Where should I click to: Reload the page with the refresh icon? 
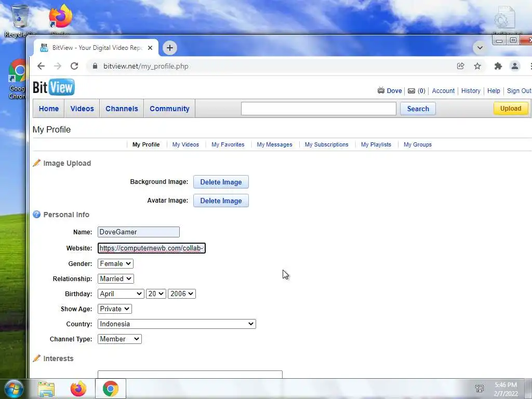[x=74, y=66]
